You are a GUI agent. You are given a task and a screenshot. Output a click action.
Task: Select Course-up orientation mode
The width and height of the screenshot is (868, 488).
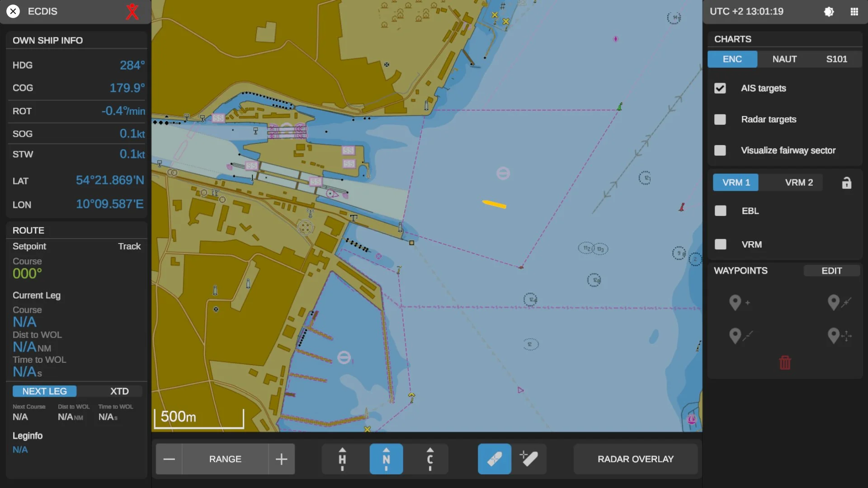(x=430, y=459)
